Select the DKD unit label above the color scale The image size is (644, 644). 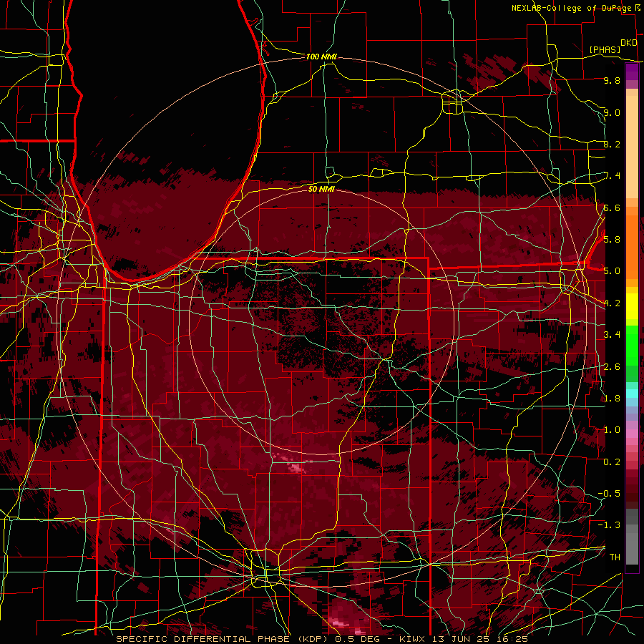click(629, 43)
